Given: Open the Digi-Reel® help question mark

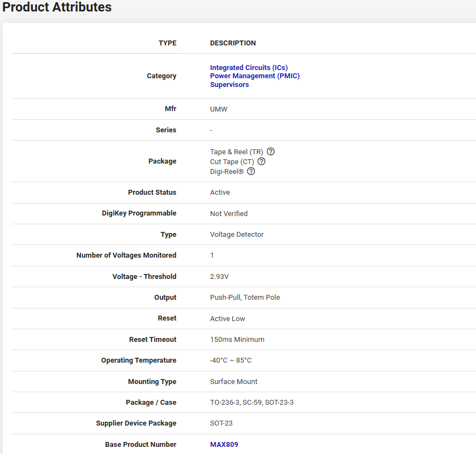Looking at the screenshot, I should coord(251,171).
